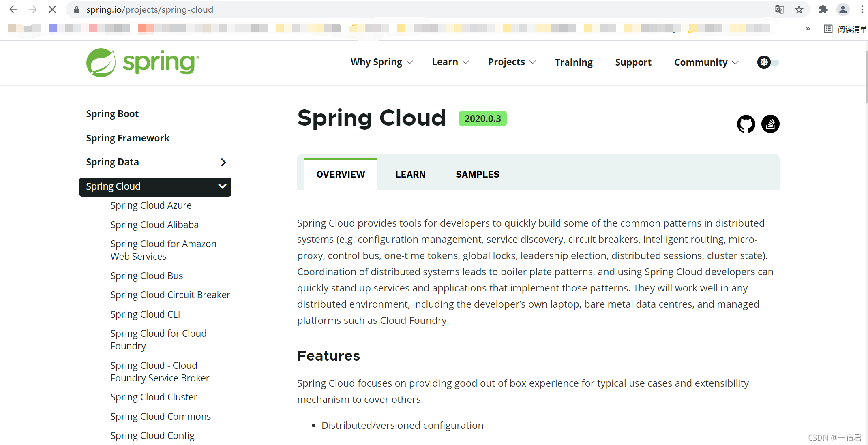Viewport: 868px width, 445px height.
Task: Open Spring Cloud Circuit Breaker project
Action: click(170, 295)
